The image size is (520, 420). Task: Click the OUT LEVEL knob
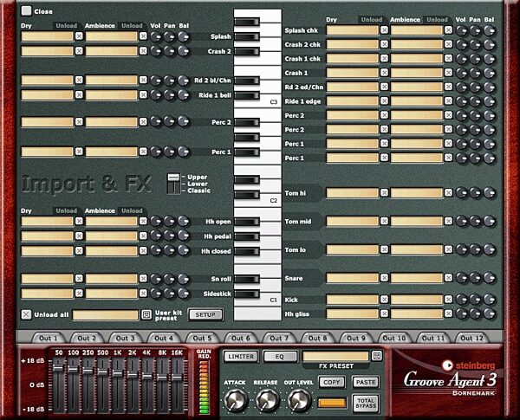pos(299,400)
